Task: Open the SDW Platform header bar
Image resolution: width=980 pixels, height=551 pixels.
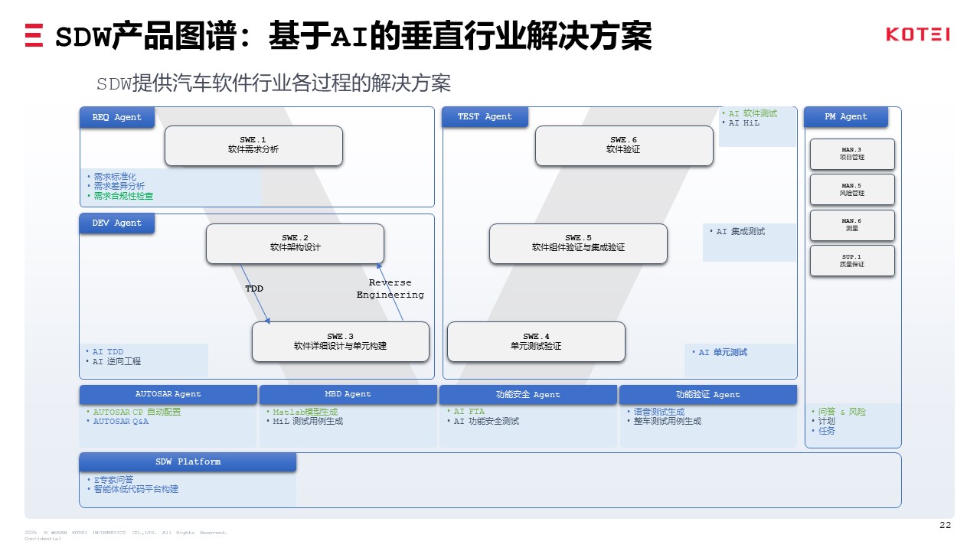Action: 188,461
